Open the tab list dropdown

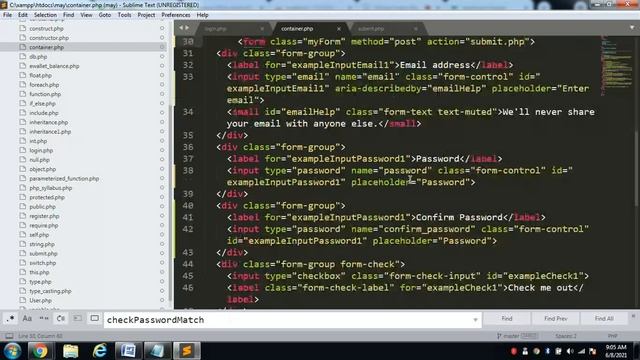(632, 28)
